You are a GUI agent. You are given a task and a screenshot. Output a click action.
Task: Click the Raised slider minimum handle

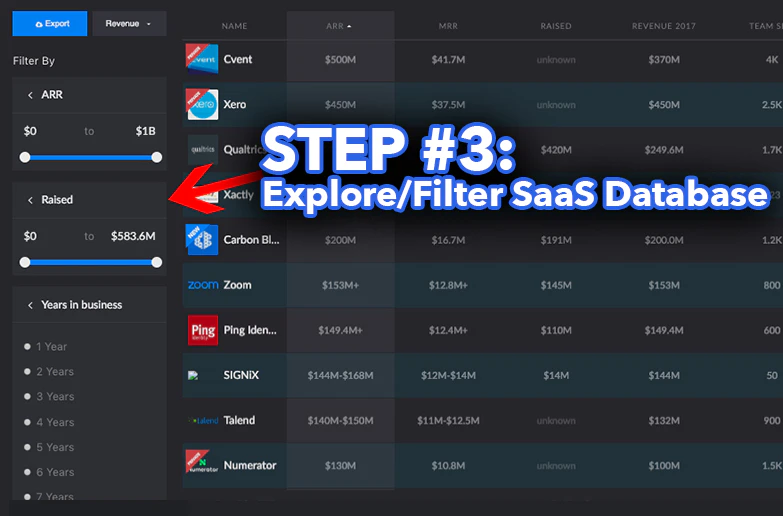coord(25,262)
